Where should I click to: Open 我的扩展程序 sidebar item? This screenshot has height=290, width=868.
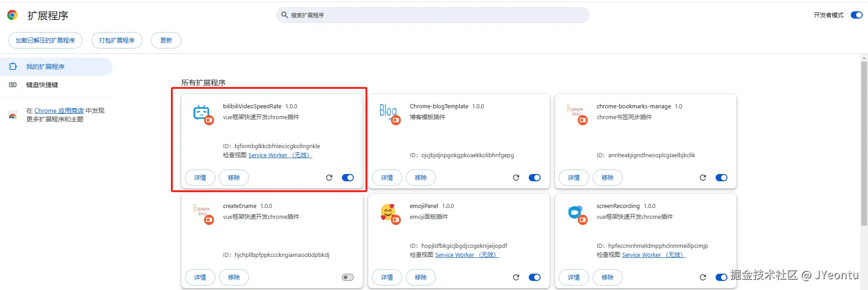(56, 67)
